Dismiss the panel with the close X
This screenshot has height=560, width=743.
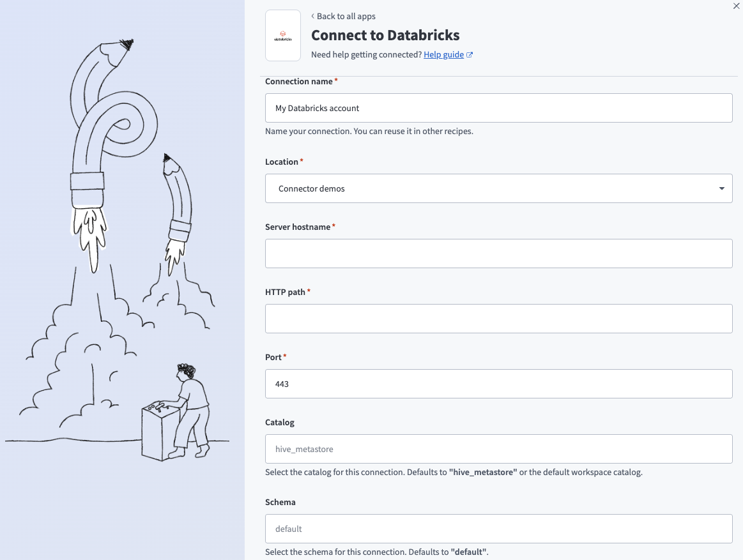pos(735,6)
